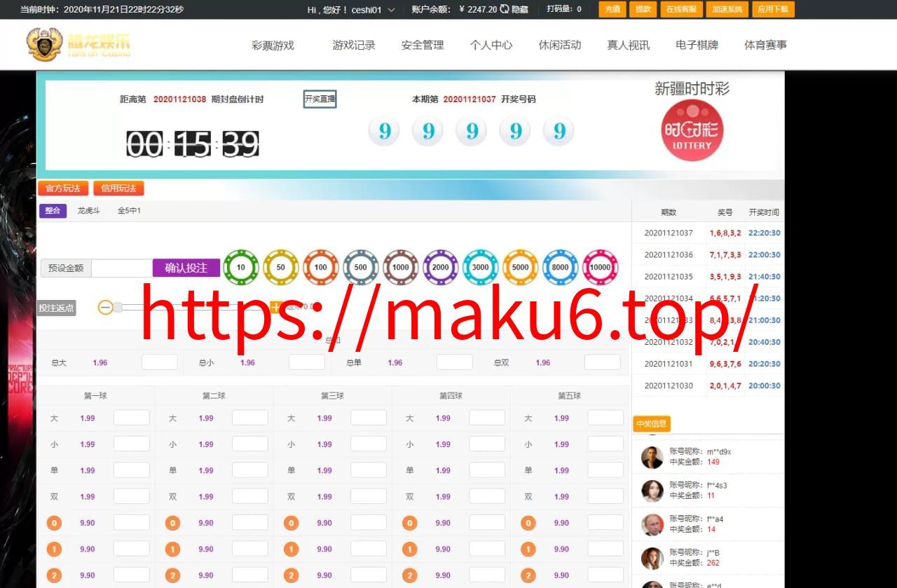Click the 应用下载 button
The height and width of the screenshot is (588, 897).
point(773,9)
